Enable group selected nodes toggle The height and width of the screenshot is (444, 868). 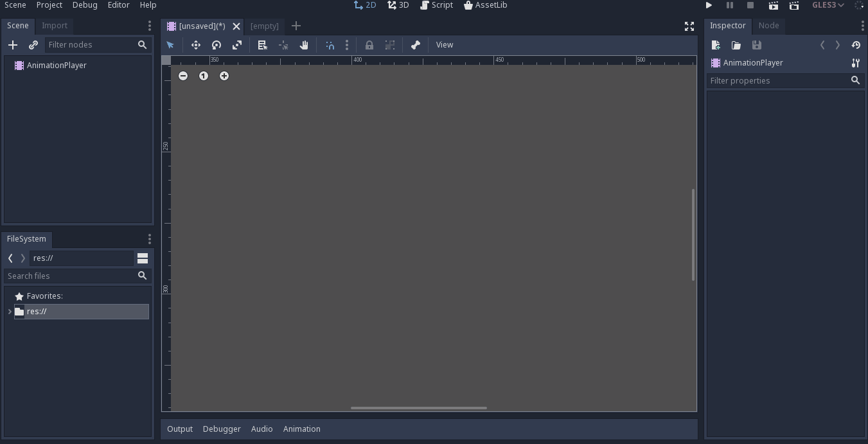tap(390, 45)
